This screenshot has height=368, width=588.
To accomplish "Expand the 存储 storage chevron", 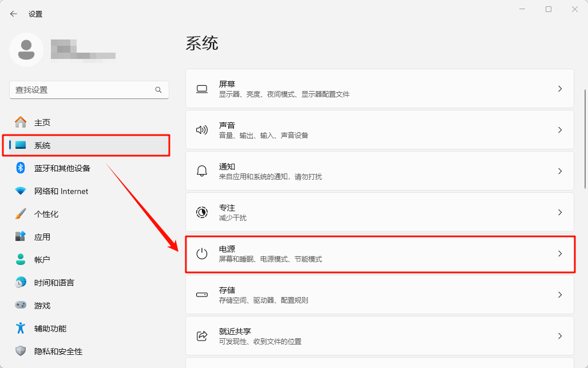I will pos(560,295).
